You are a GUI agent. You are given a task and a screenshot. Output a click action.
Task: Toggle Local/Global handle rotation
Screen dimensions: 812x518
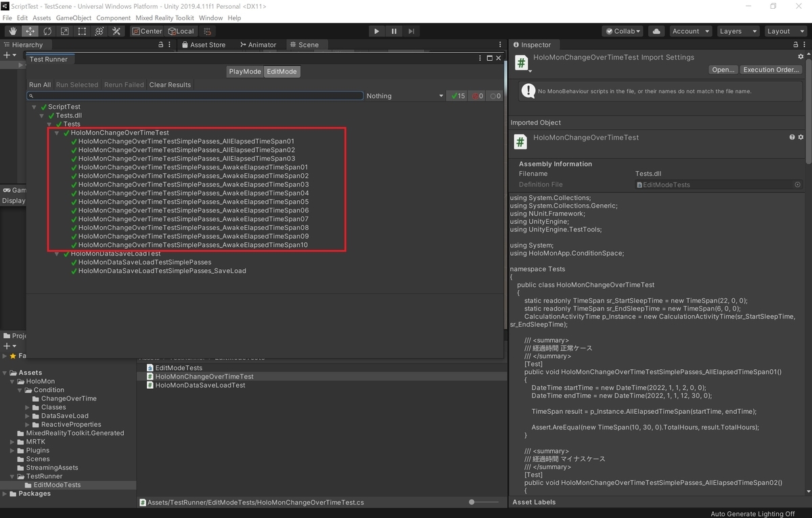click(180, 31)
